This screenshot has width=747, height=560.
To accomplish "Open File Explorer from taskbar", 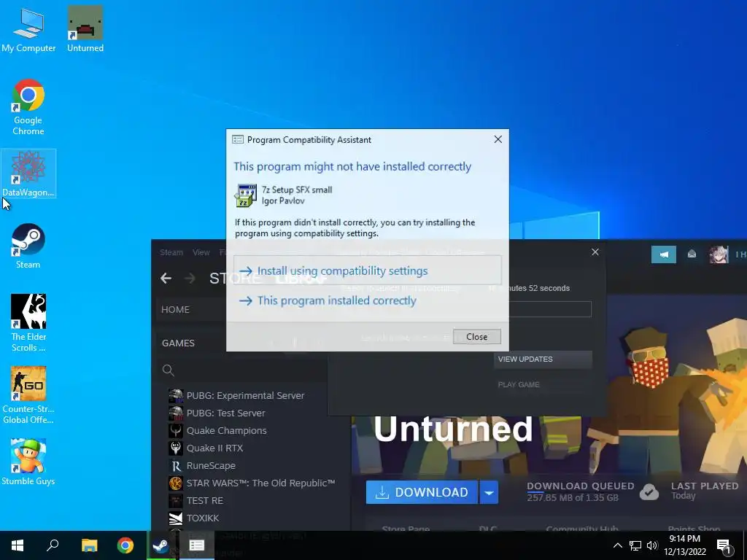I will coord(89,545).
